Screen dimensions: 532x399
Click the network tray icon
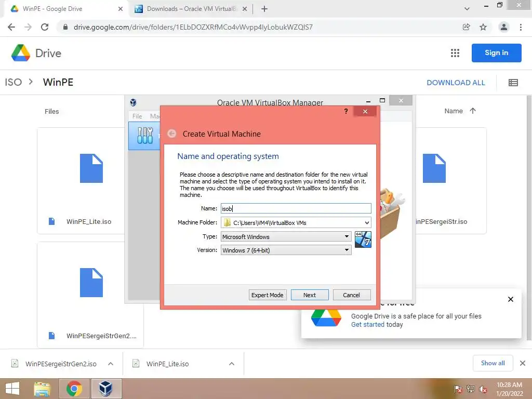coord(471,389)
